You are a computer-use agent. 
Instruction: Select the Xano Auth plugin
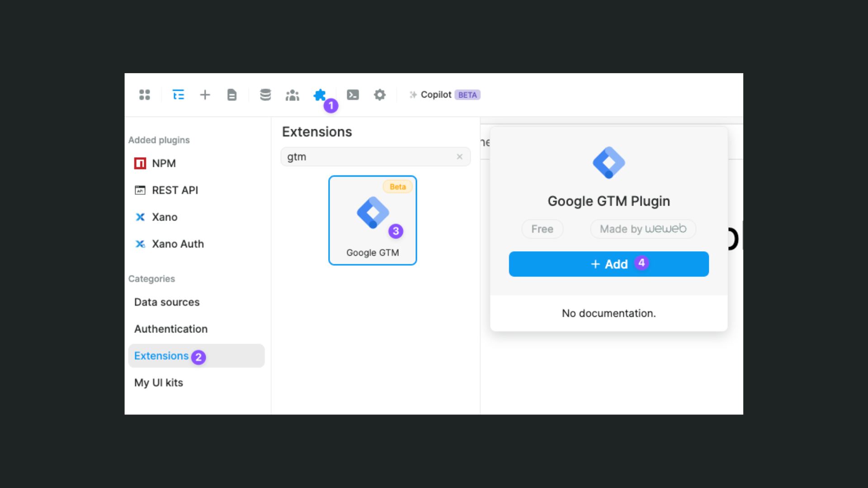178,244
